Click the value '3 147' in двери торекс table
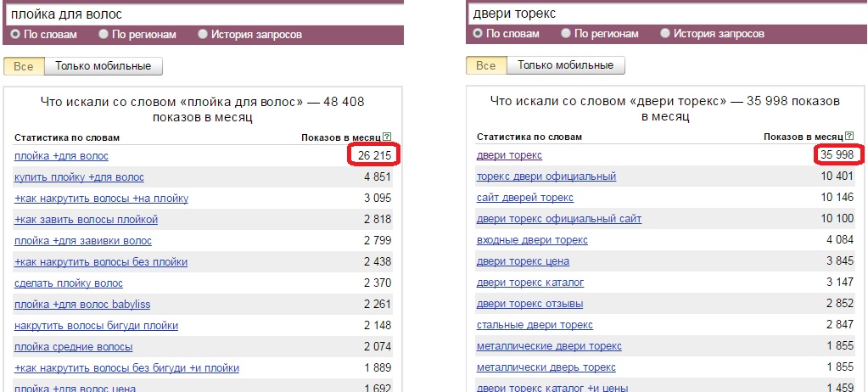 (840, 283)
